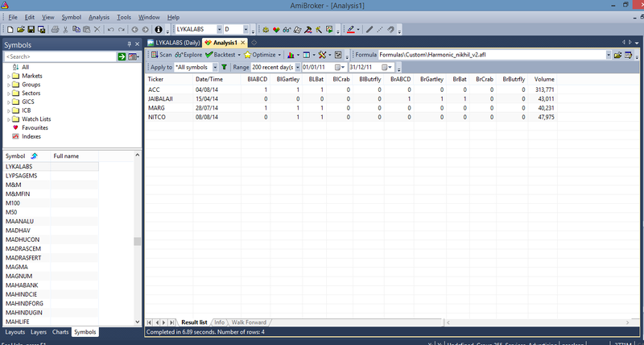Redo the last action
The width and height of the screenshot is (644, 345).
pos(122,29)
